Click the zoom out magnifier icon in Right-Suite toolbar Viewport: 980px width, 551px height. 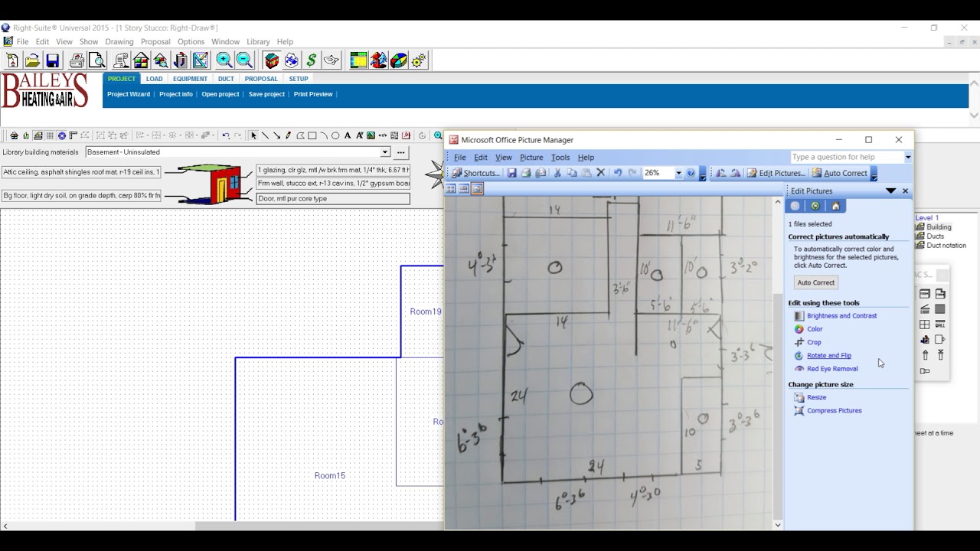click(x=244, y=60)
